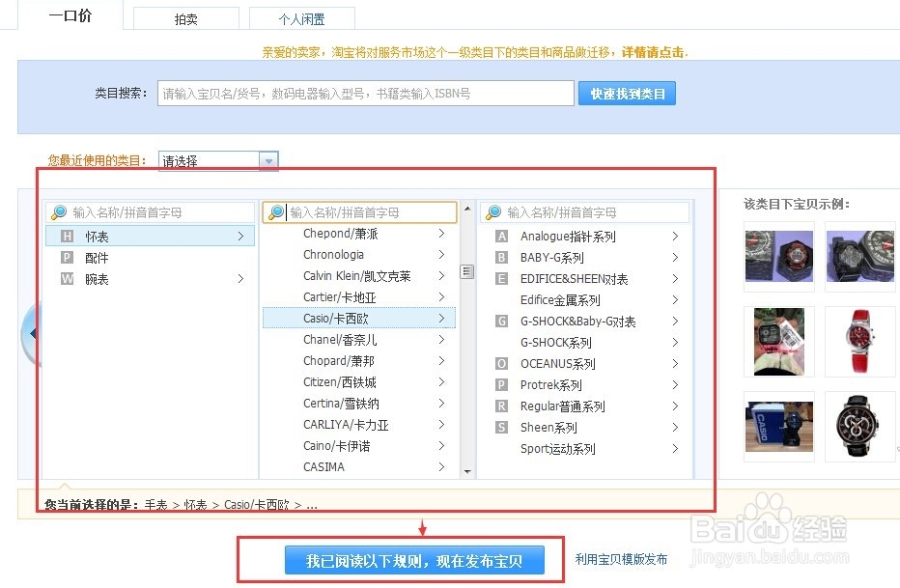Select brand Calvin Klein/凯文克莱
The image size is (900, 588).
point(359,276)
